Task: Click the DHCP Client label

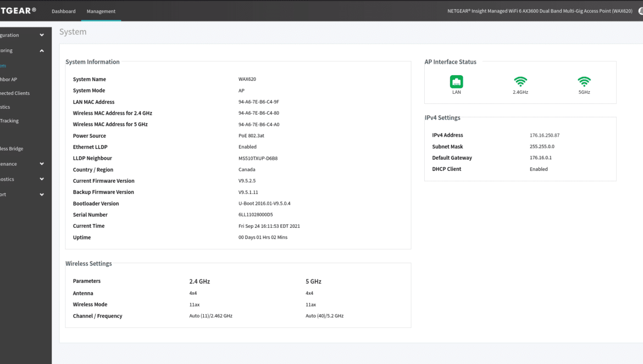Action: click(x=447, y=169)
